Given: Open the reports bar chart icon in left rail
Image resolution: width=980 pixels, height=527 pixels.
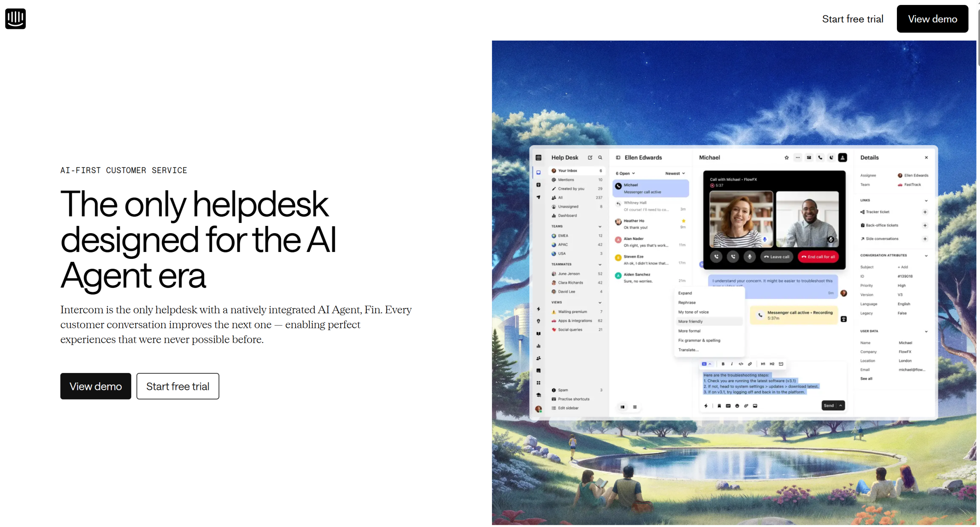Looking at the screenshot, I should [539, 346].
